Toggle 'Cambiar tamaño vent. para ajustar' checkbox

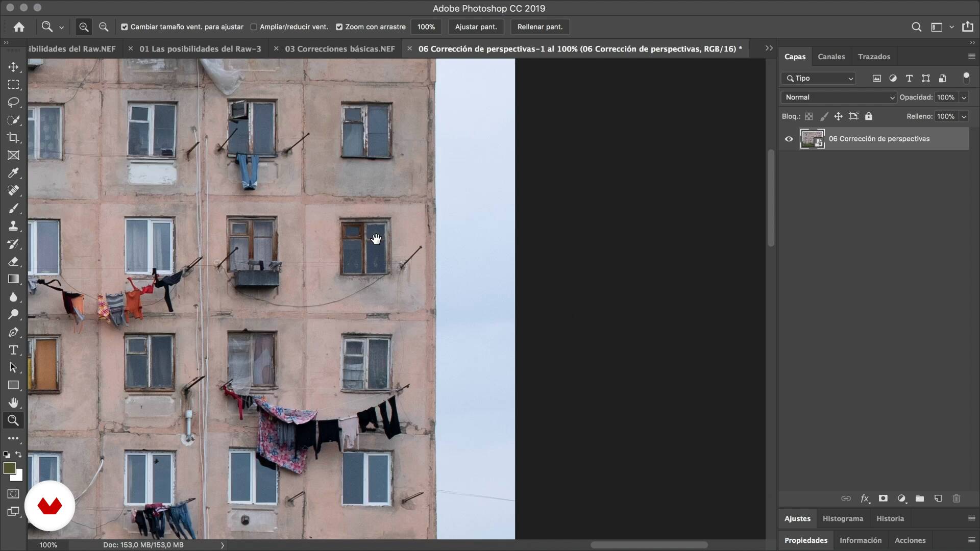[x=125, y=27]
